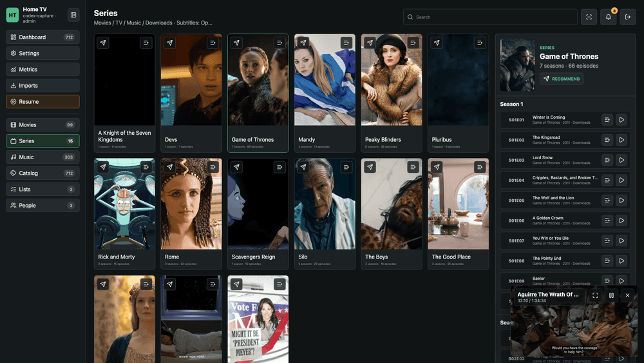The height and width of the screenshot is (363, 644).
Task: Open the notifications bell
Action: 609,17
